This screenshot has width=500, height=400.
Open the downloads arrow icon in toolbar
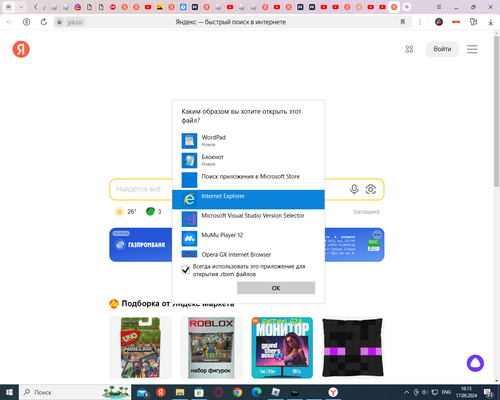coord(491,22)
